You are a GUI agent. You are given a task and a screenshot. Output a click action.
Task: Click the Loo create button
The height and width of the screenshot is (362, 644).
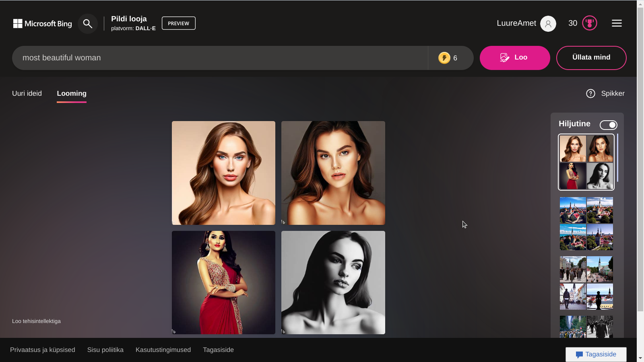tap(515, 58)
